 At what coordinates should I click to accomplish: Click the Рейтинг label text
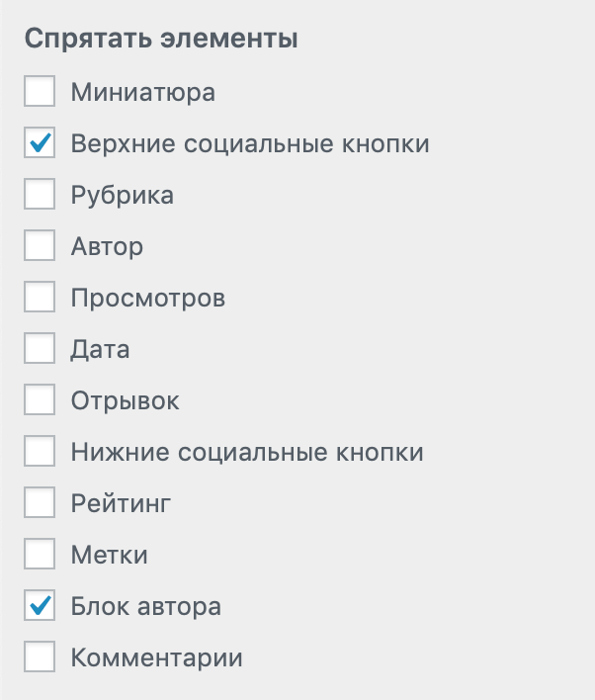(x=122, y=503)
